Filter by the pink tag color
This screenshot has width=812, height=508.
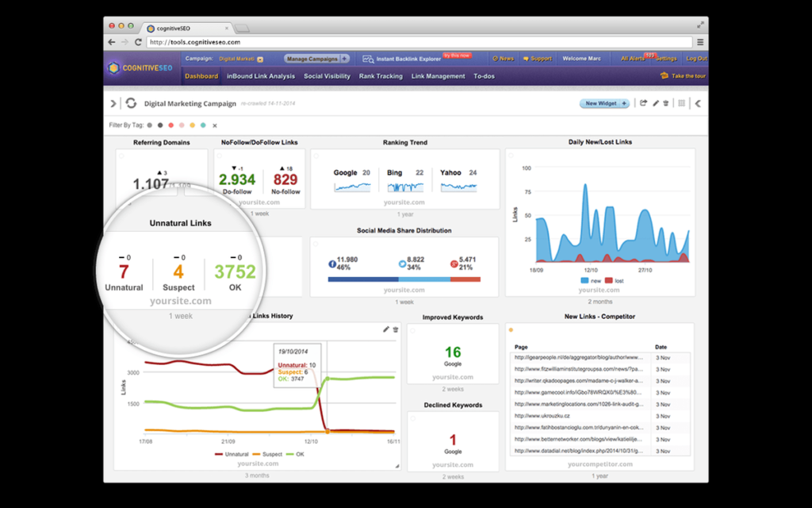point(182,125)
